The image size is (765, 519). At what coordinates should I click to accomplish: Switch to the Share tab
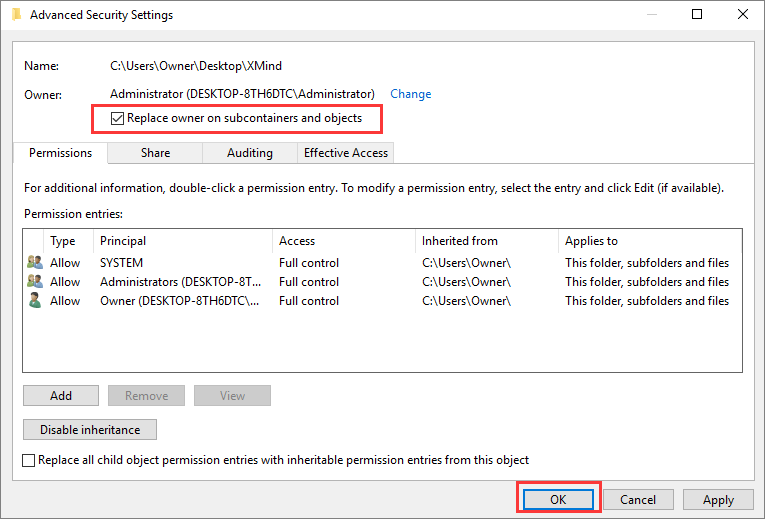click(x=155, y=153)
